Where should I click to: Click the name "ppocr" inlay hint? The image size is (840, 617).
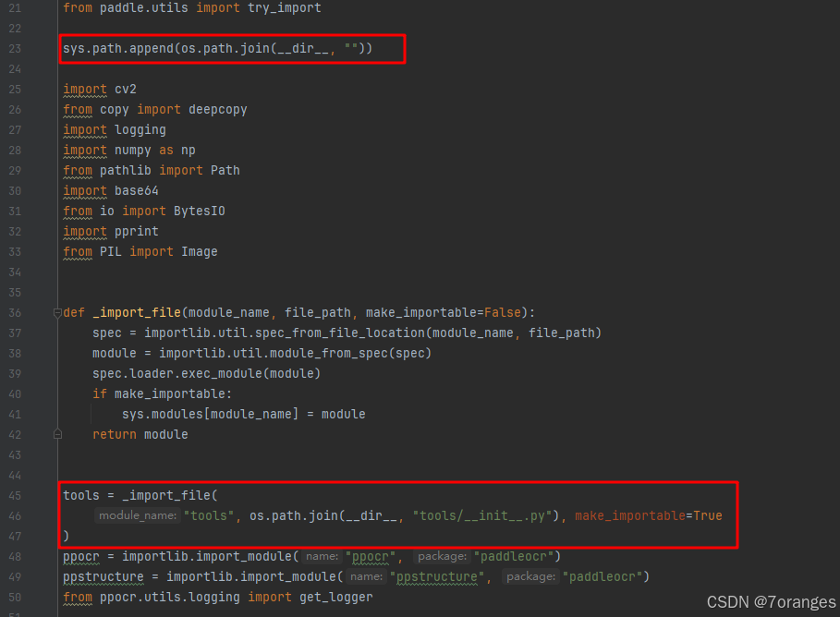[x=323, y=556]
